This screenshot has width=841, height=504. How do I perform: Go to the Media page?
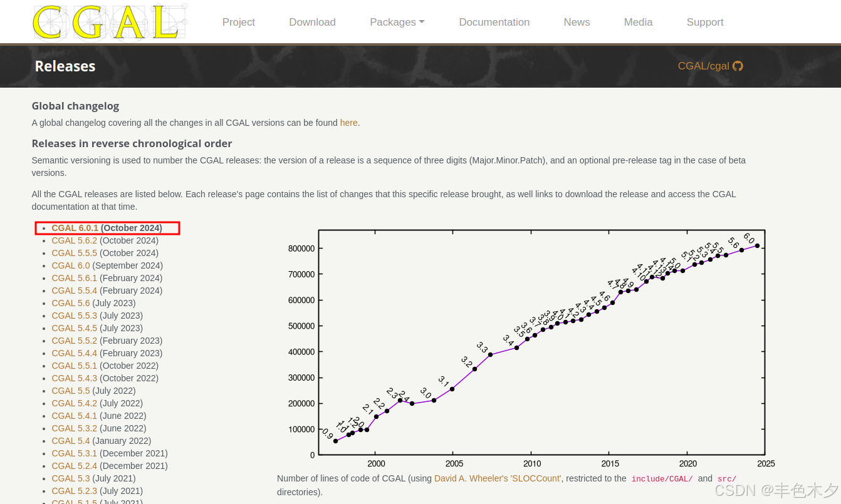click(x=638, y=22)
